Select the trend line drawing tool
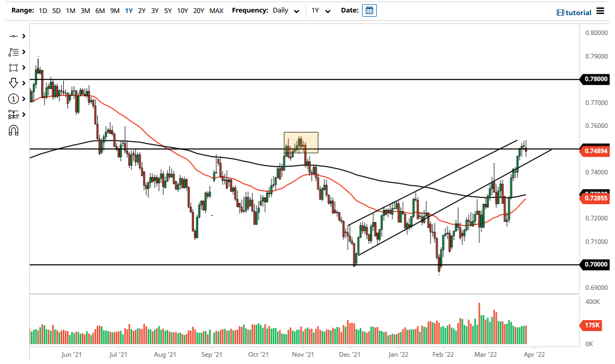The width and height of the screenshot is (615, 364). click(14, 36)
